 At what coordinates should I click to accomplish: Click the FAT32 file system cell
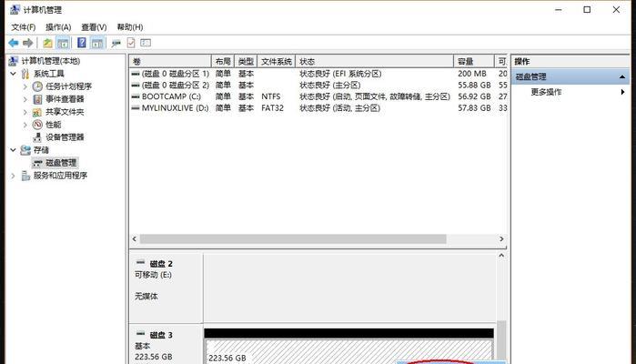tap(272, 108)
